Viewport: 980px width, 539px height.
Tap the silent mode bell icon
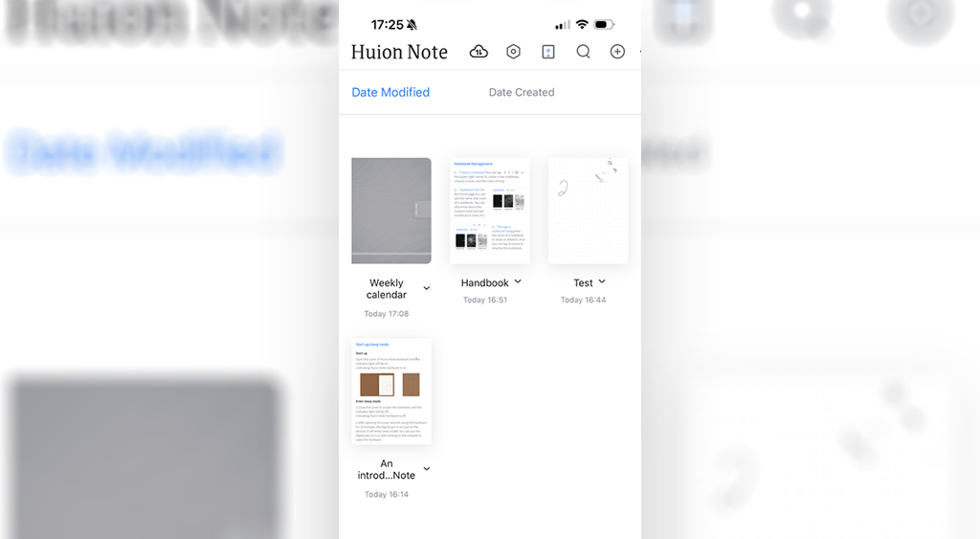(412, 25)
